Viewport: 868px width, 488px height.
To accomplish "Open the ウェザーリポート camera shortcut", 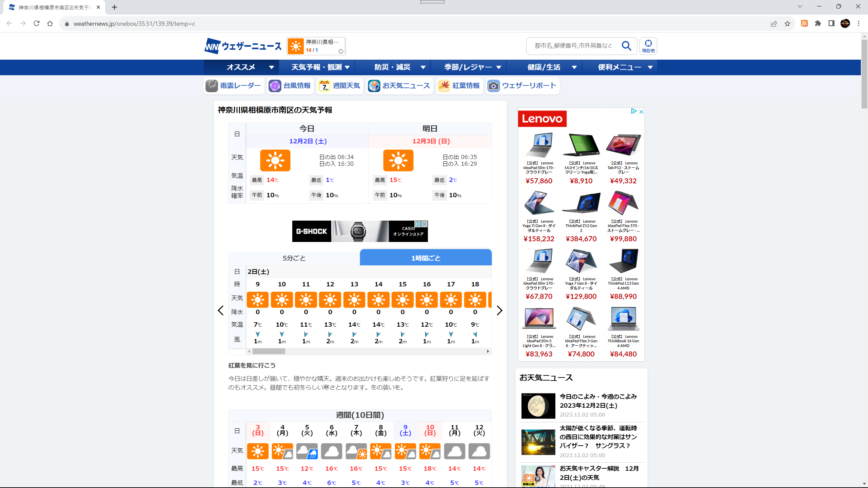I will (522, 86).
